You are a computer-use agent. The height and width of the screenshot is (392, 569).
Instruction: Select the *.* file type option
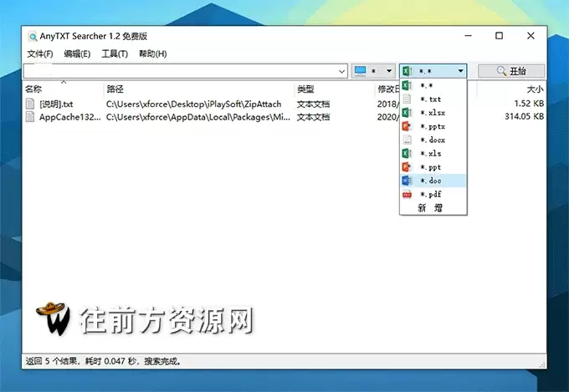(x=433, y=85)
